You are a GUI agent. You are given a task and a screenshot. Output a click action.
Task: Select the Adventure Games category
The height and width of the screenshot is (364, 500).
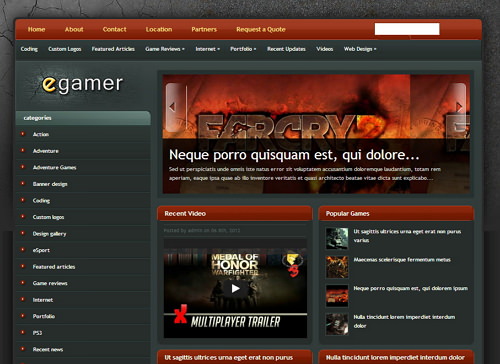pos(54,167)
